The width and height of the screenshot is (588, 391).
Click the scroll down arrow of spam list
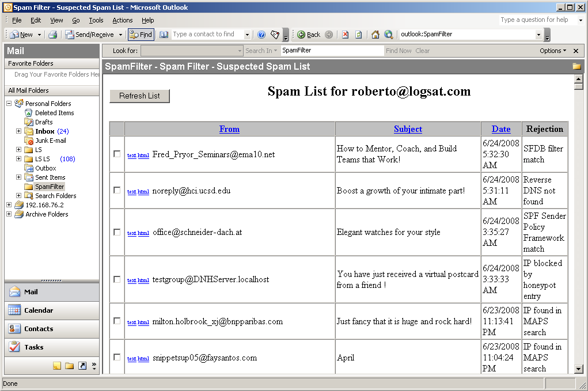579,369
